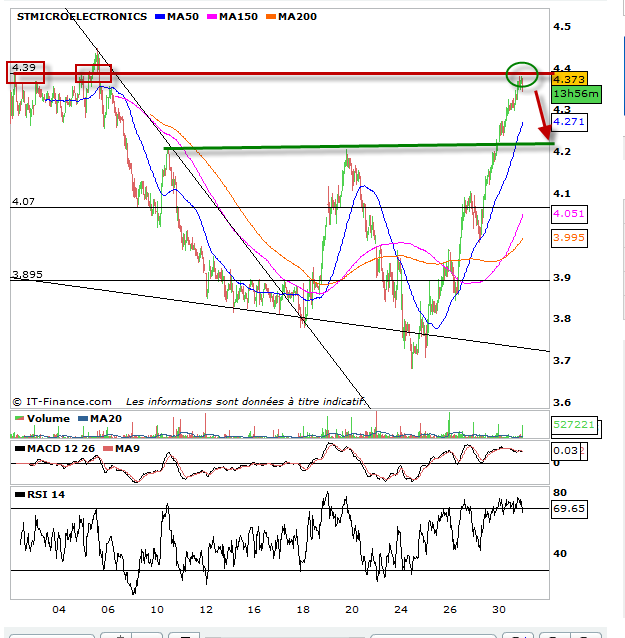The image size is (625, 638).
Task: Click the 4.051 MA150 value tag
Action: [568, 213]
